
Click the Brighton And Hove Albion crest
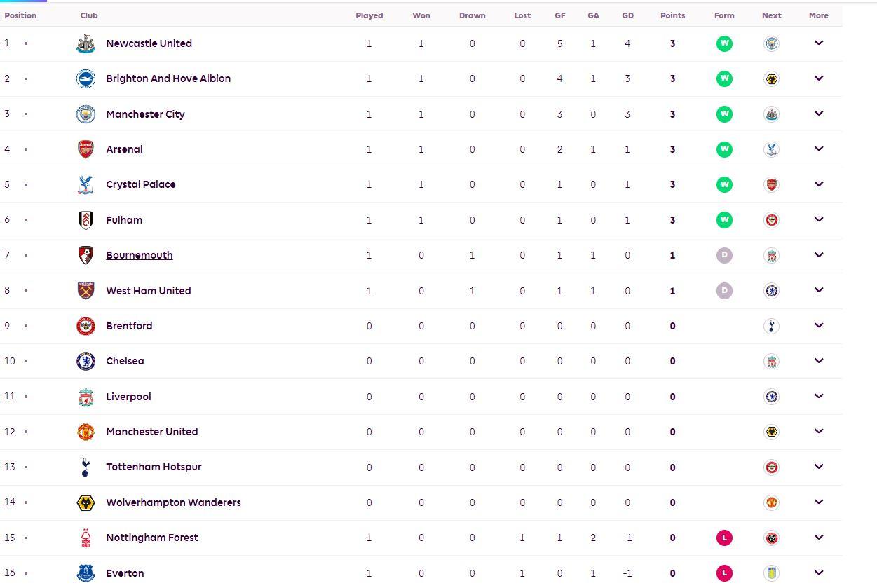pos(86,78)
